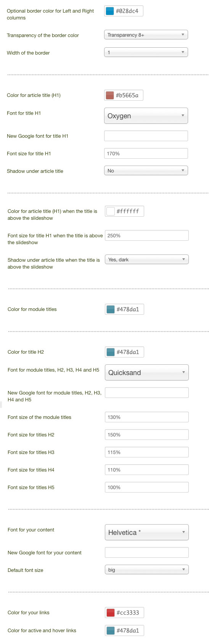The width and height of the screenshot is (209, 644).
Task: Click the Font size for titles H3 field
Action: [147, 452]
